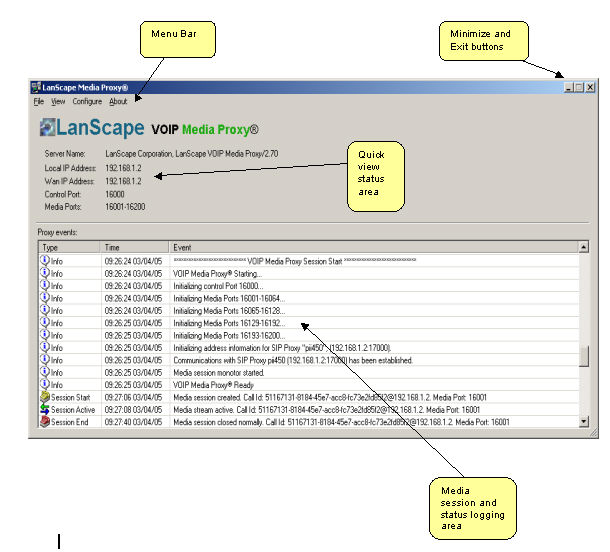The image size is (610, 552).
Task: Open the File menu
Action: (x=39, y=102)
